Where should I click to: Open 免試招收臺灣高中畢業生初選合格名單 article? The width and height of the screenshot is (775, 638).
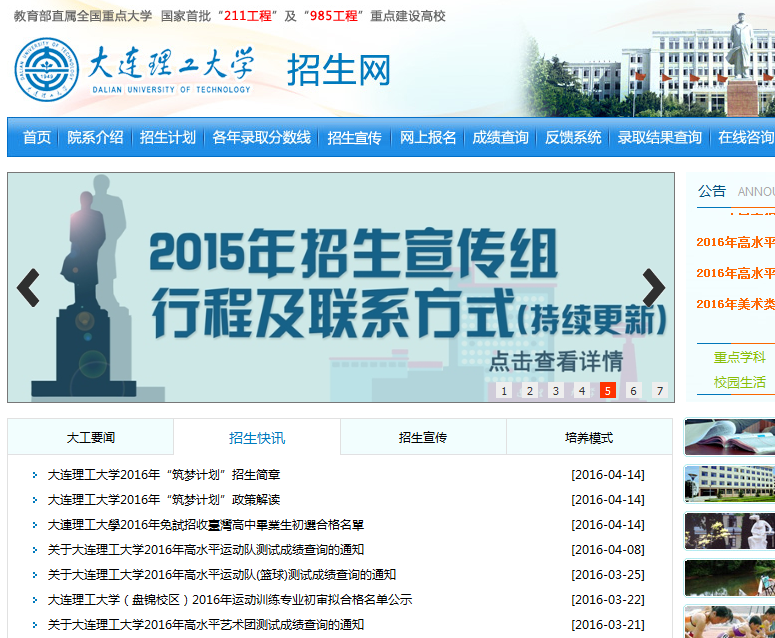pos(206,525)
